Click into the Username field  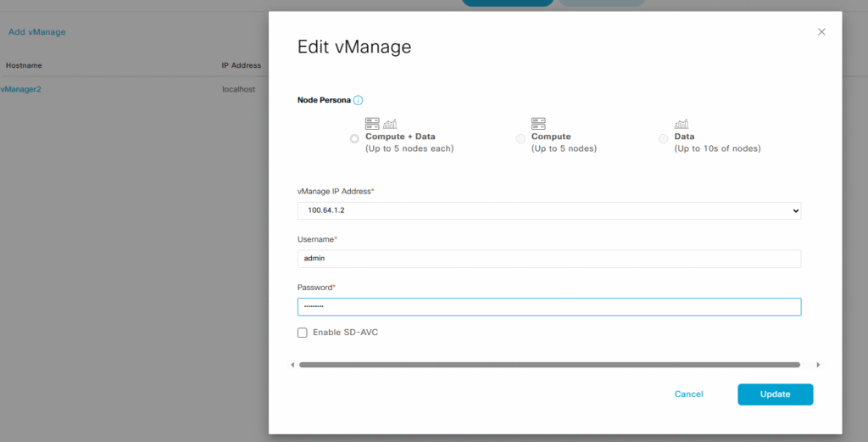[x=548, y=259]
